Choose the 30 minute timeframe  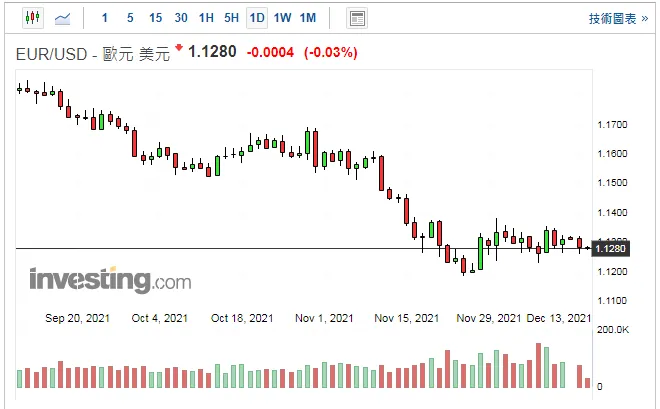click(181, 18)
